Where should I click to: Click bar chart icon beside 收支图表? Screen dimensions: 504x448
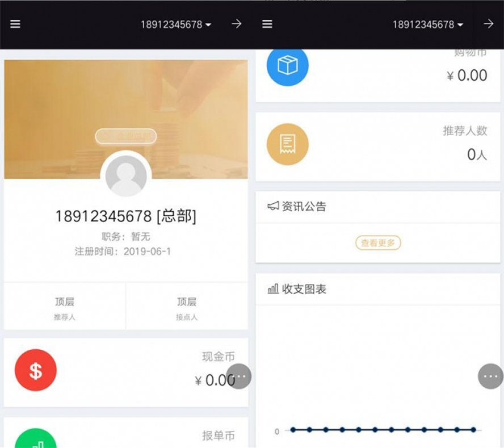[x=273, y=289]
